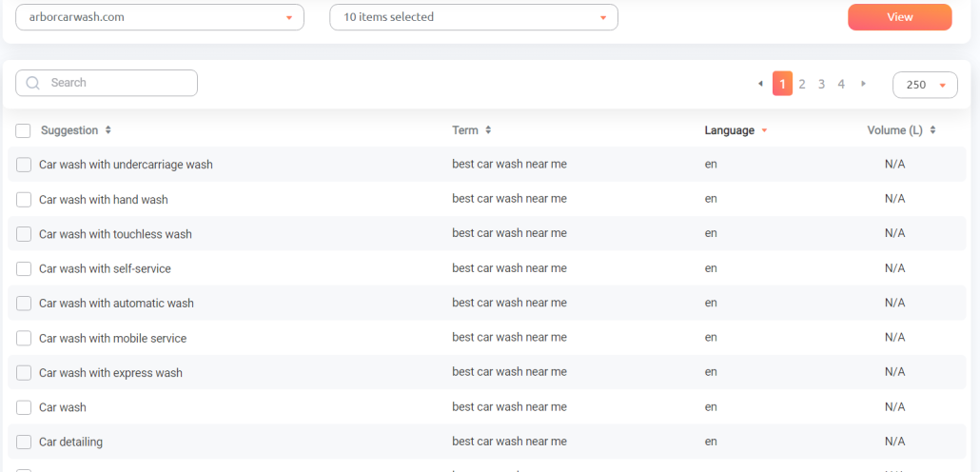Select 'Car wash with mobile service' suggestion text
This screenshot has height=472, width=980.
(x=112, y=338)
